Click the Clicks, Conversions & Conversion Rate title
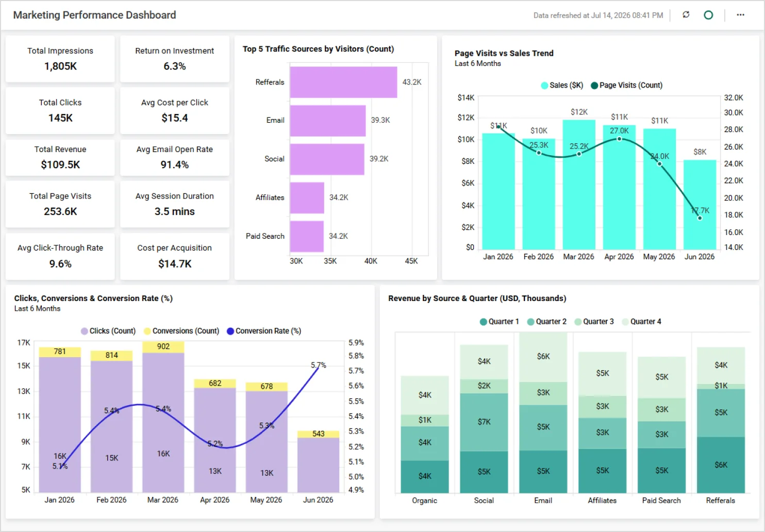 93,298
